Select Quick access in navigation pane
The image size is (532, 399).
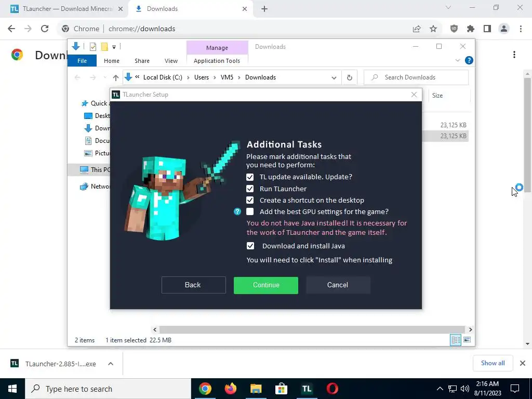pyautogui.click(x=95, y=103)
